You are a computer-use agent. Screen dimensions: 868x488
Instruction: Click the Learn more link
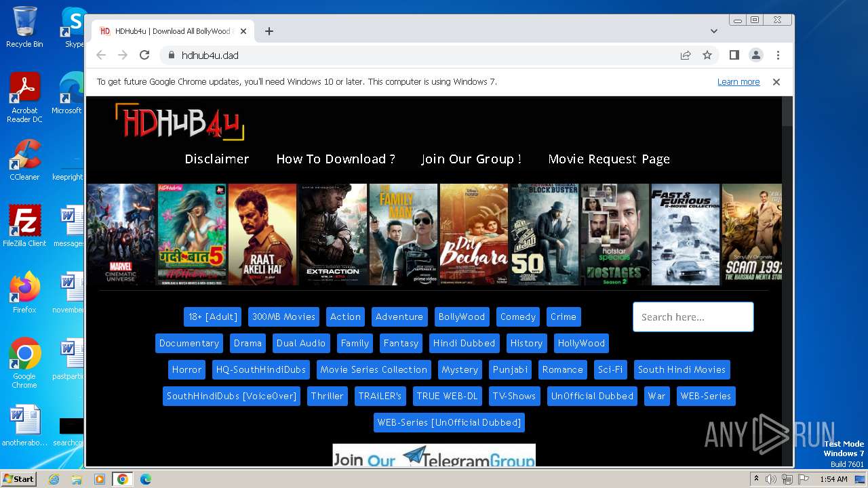click(x=738, y=82)
